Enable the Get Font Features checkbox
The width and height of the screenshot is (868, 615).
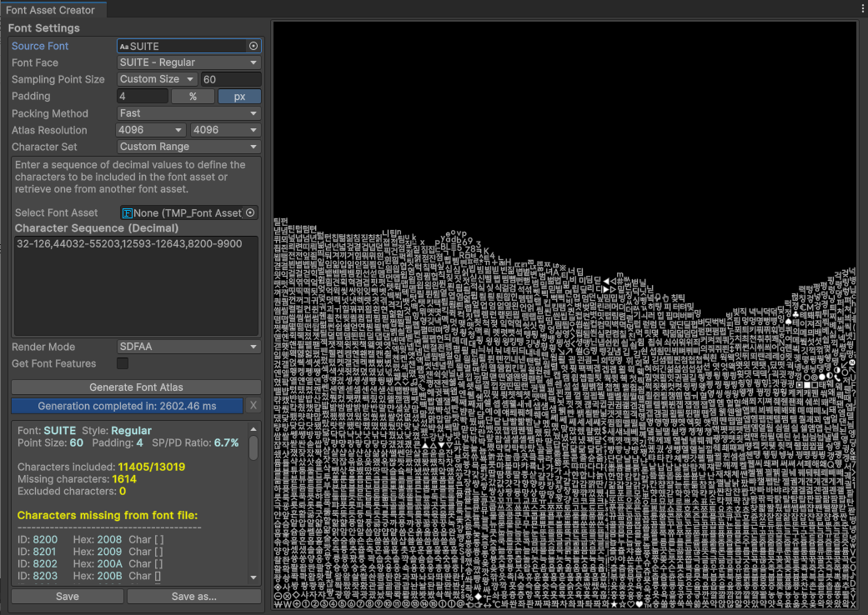coord(123,363)
